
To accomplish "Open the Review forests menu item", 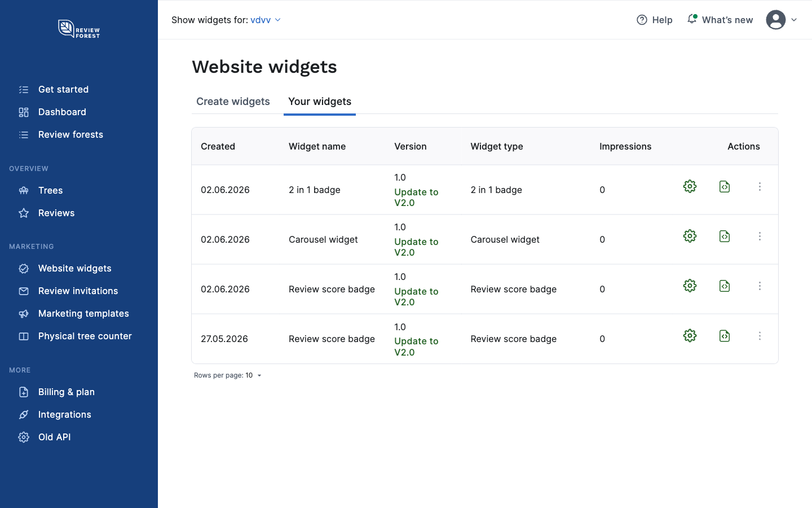I will (x=70, y=135).
